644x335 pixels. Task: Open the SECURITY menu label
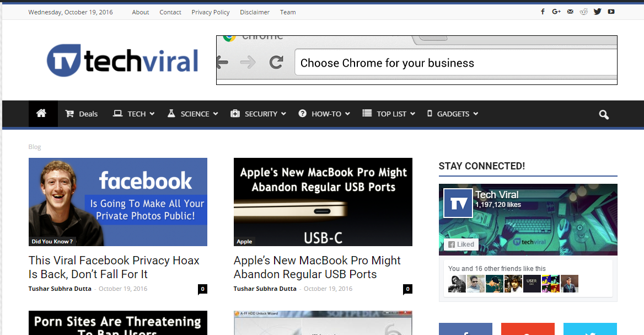(261, 114)
